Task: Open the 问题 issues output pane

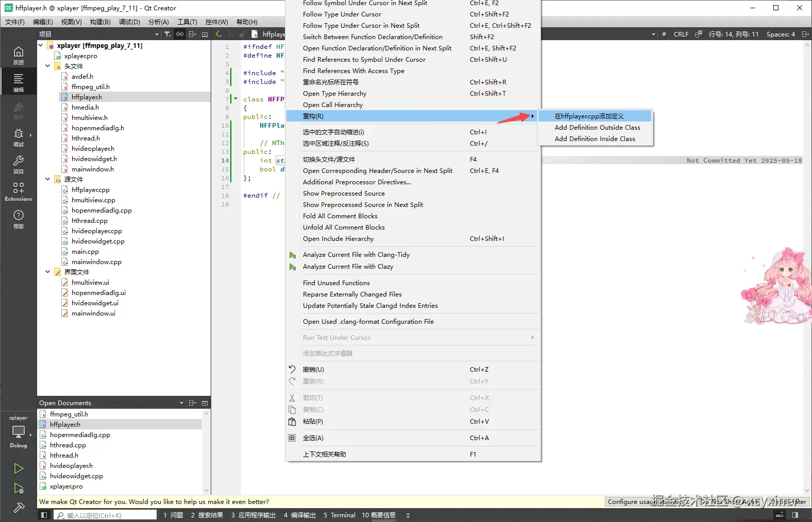Action: point(173,515)
